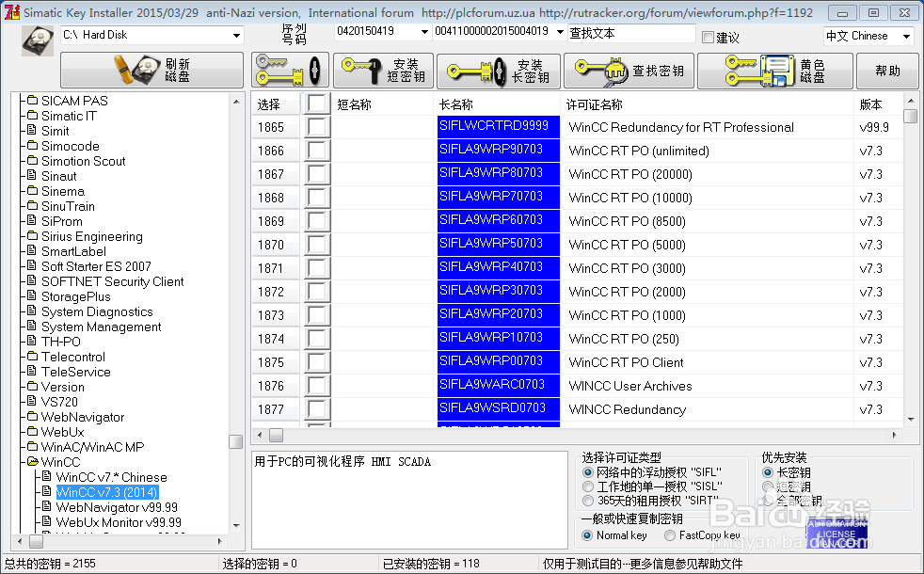Click key table vertical scrollbar down arrow
Image resolution: width=924 pixels, height=574 pixels.
pos(911,420)
